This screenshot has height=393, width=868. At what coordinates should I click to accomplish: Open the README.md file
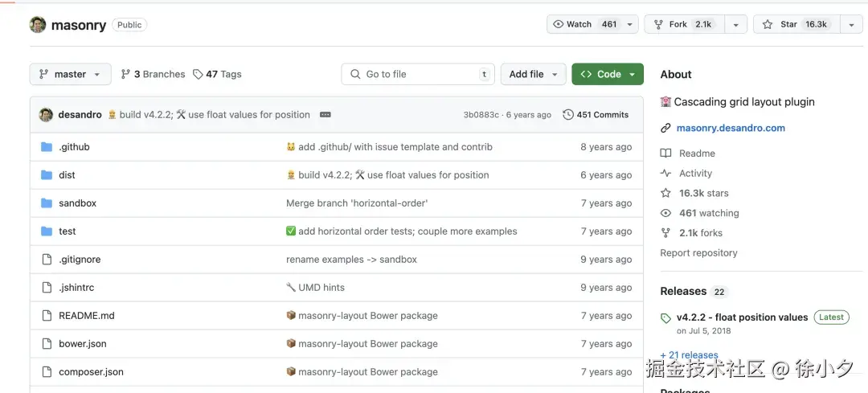(87, 316)
